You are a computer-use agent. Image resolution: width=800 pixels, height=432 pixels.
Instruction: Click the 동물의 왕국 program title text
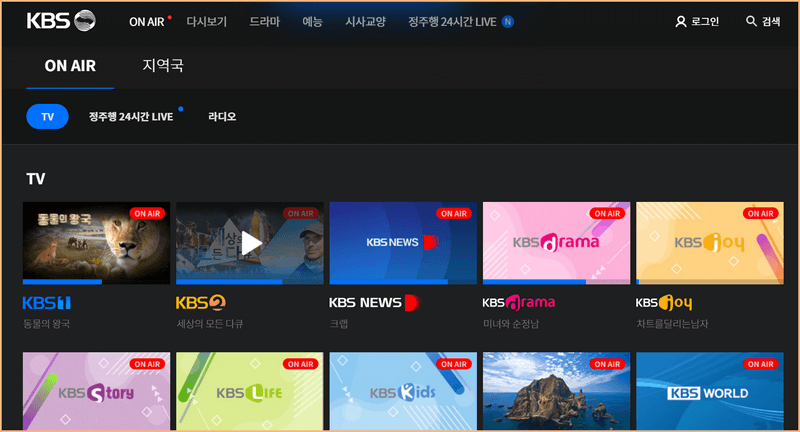coord(46,324)
